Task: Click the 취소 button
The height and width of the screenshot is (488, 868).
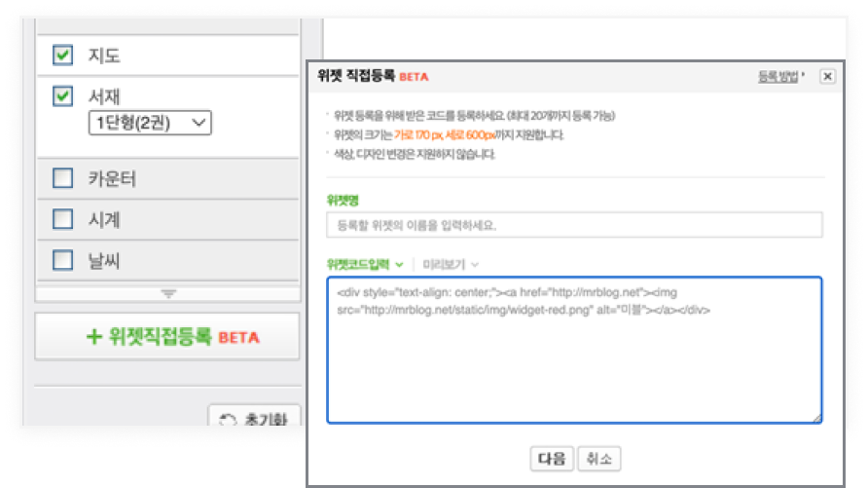Action: coord(599,459)
